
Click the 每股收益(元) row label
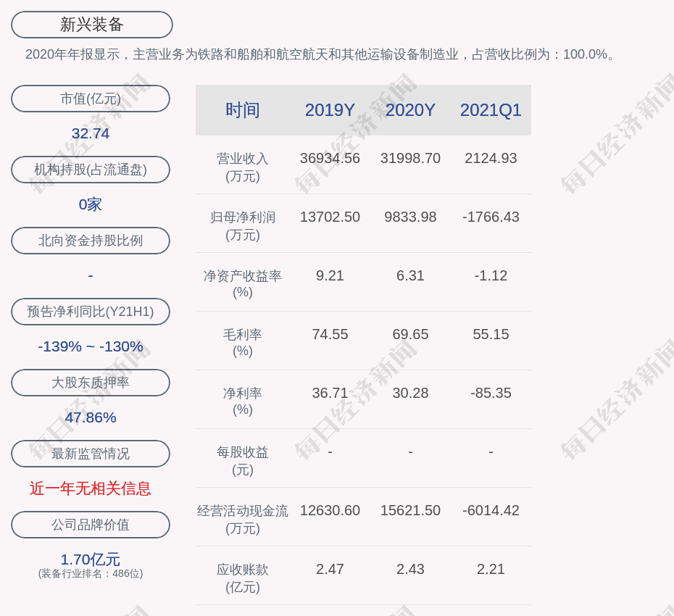243,460
